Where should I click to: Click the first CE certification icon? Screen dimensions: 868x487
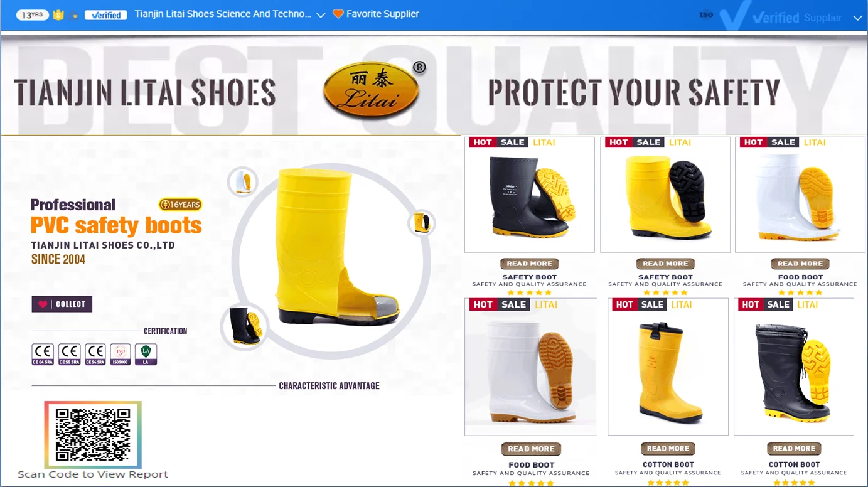[43, 355]
